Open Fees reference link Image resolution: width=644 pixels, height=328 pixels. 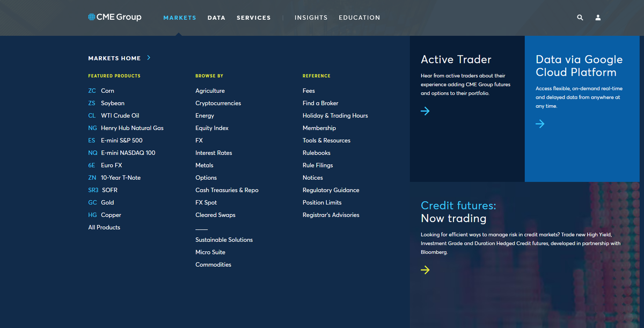pyautogui.click(x=309, y=91)
